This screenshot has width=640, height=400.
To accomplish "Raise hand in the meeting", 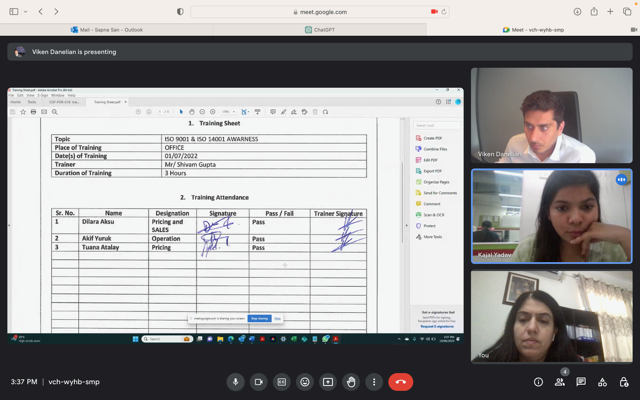I will point(351,382).
